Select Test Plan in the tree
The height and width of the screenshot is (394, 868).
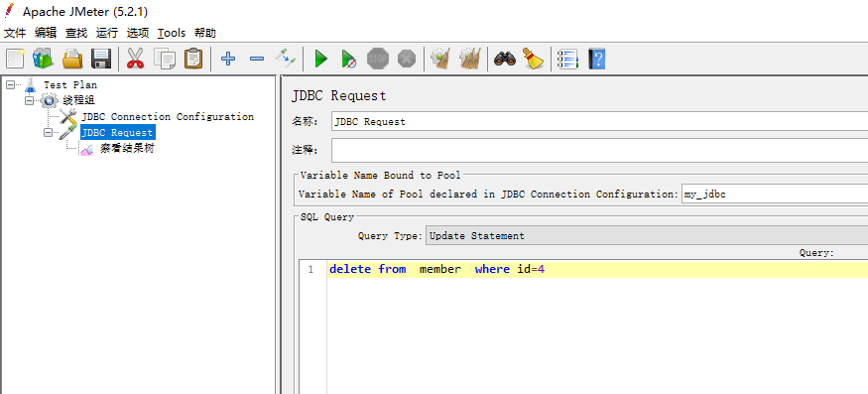(70, 84)
